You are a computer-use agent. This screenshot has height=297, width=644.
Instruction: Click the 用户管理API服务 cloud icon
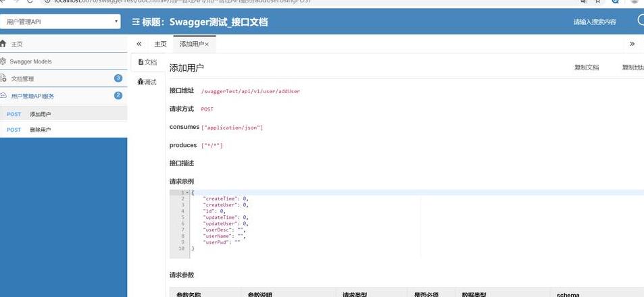(x=3, y=95)
